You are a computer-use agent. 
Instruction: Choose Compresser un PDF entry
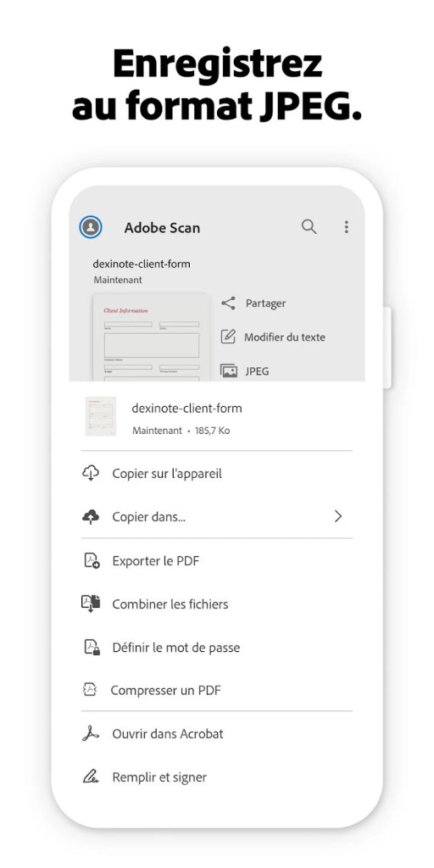[217, 690]
